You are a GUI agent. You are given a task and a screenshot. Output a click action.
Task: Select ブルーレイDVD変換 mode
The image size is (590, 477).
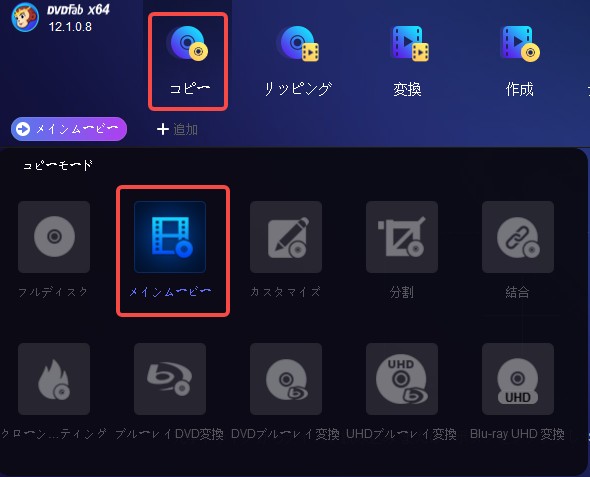pyautogui.click(x=170, y=379)
